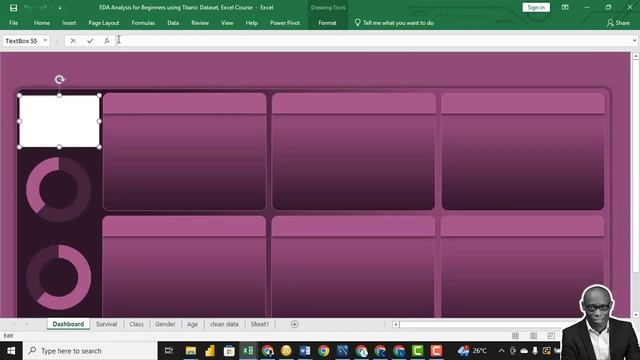The image size is (640, 360).
Task: Open the Review ribbon tab
Action: pos(200,23)
